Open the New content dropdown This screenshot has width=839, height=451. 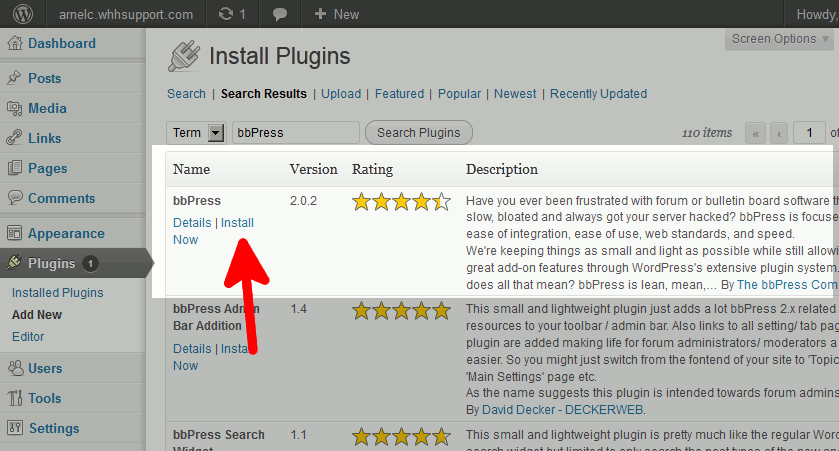(336, 15)
